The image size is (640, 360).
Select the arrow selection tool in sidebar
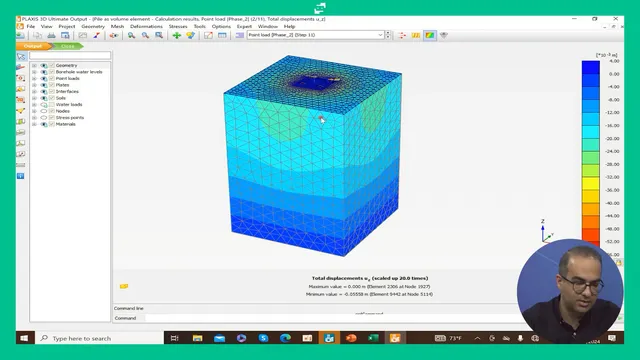(21, 56)
